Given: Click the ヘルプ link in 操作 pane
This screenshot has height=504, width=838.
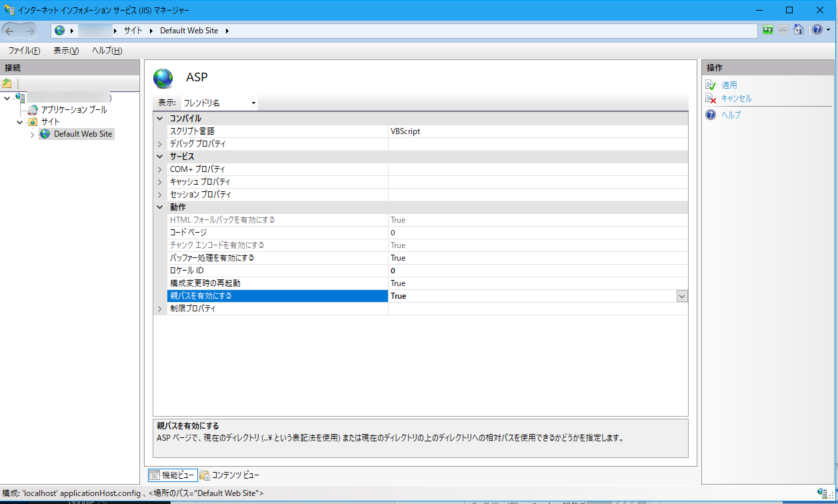Looking at the screenshot, I should 732,114.
